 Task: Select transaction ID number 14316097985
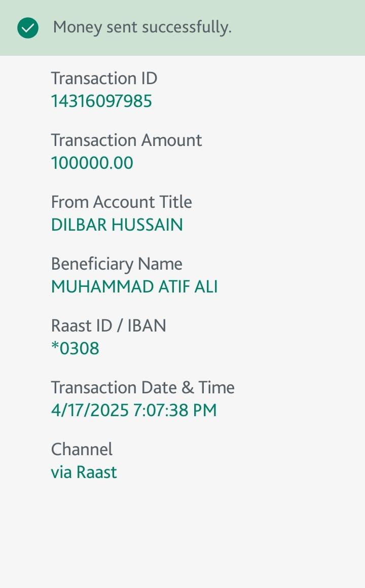101,101
